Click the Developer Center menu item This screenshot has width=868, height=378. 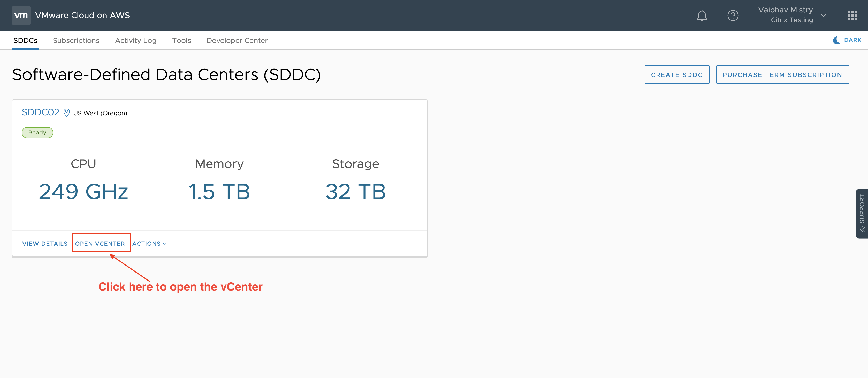click(238, 40)
